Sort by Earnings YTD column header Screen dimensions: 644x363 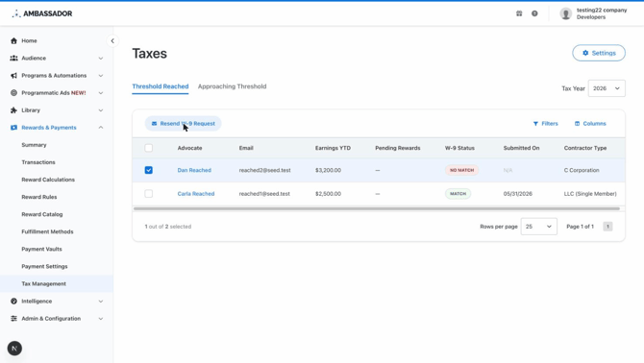point(333,148)
